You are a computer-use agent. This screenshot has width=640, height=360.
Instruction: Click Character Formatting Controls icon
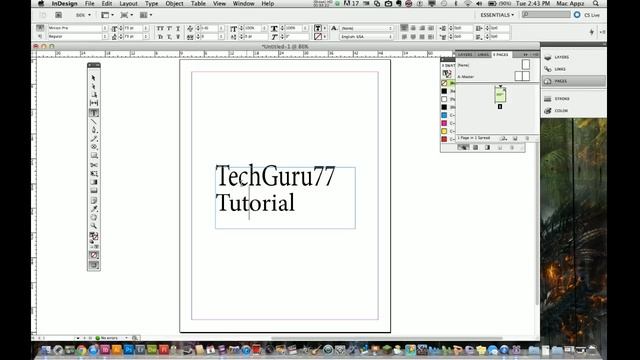click(40, 28)
